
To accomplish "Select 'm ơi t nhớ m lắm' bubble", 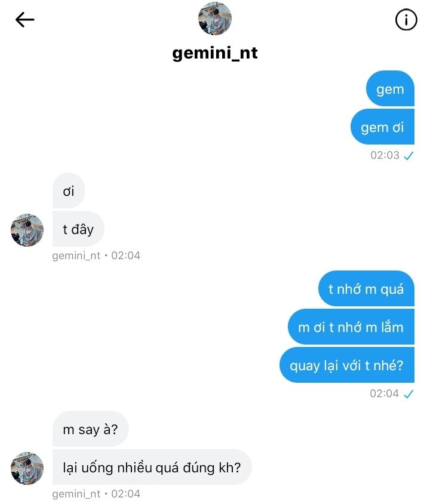I will point(351,327).
